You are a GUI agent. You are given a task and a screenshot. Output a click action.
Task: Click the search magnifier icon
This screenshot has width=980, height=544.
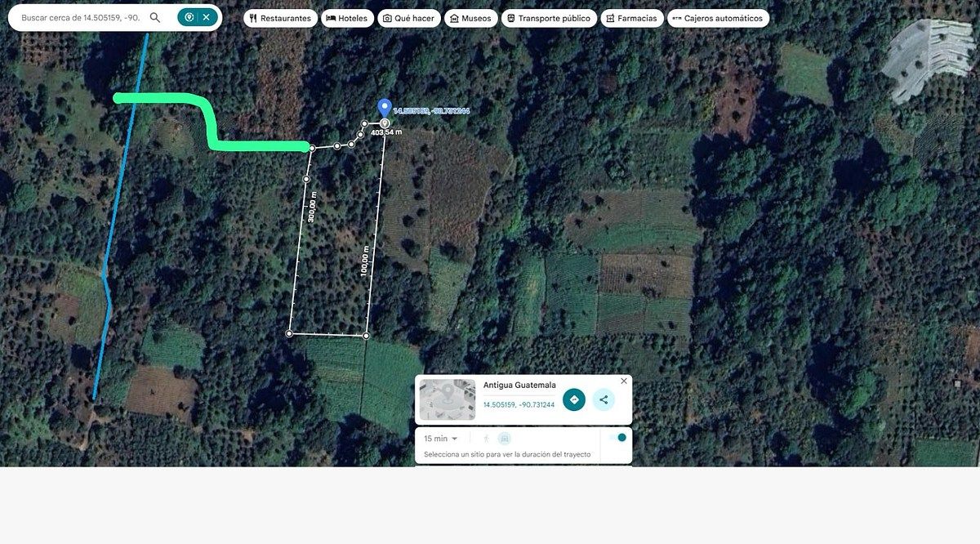tap(155, 17)
